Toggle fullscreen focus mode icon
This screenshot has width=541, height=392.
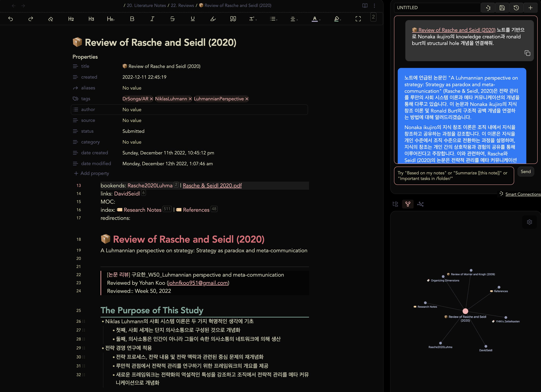(358, 19)
